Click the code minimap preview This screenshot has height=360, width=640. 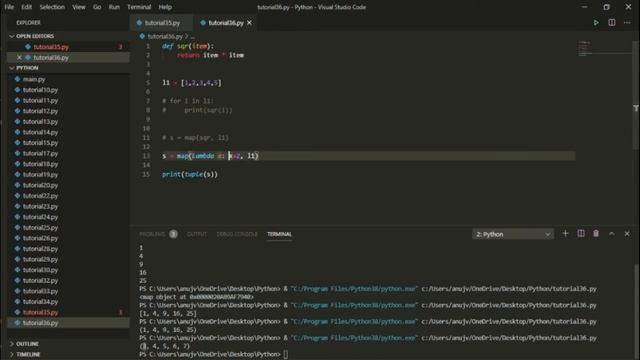click(604, 49)
